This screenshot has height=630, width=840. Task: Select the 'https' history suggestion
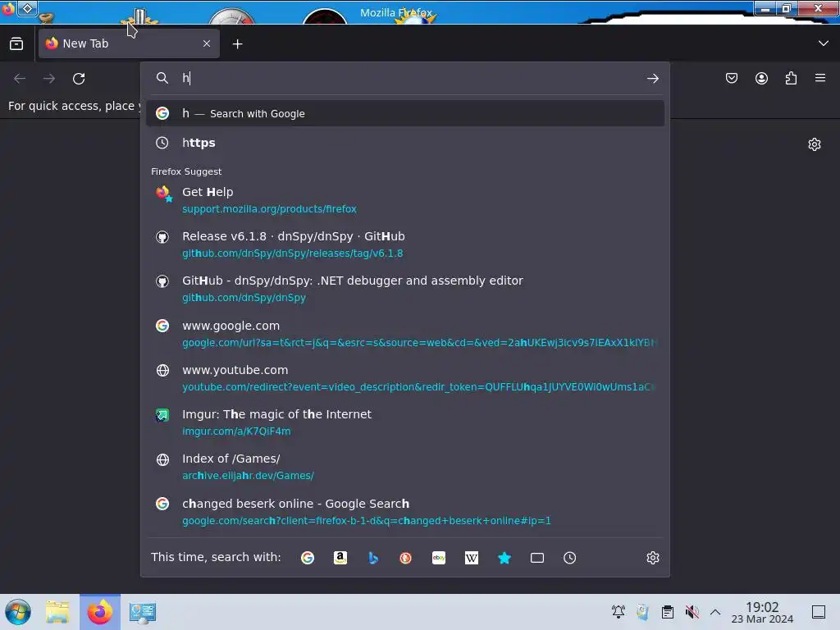tap(405, 143)
